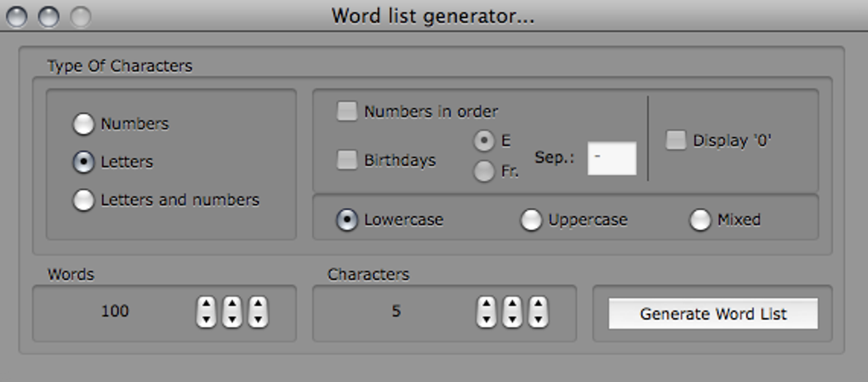This screenshot has width=868, height=382.
Task: Select the Numbers radio button
Action: coord(83,124)
